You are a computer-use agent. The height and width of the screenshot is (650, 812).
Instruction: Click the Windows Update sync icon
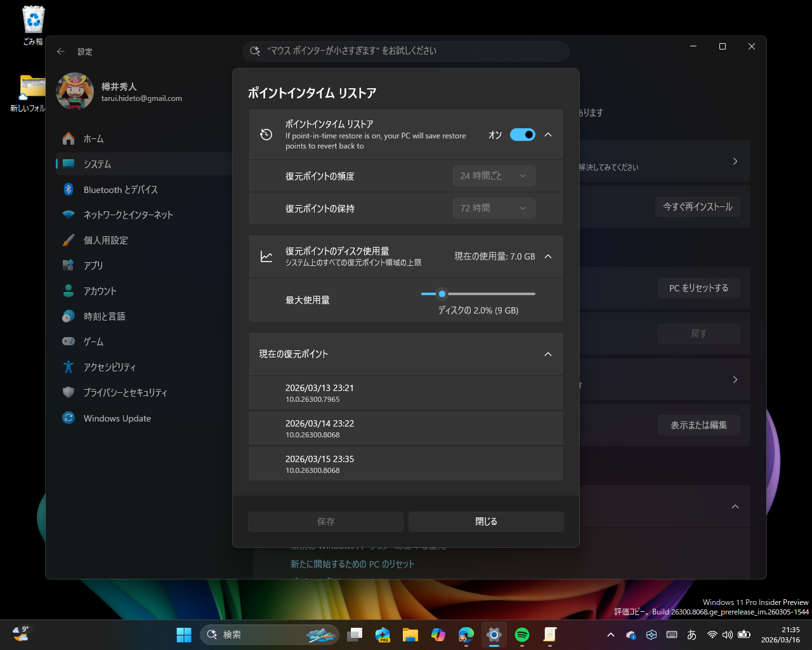[69, 418]
